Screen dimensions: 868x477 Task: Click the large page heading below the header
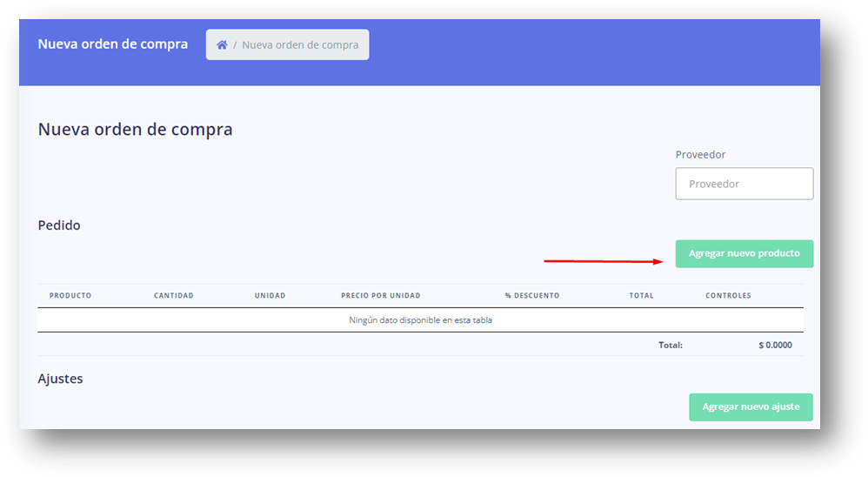[x=135, y=131]
